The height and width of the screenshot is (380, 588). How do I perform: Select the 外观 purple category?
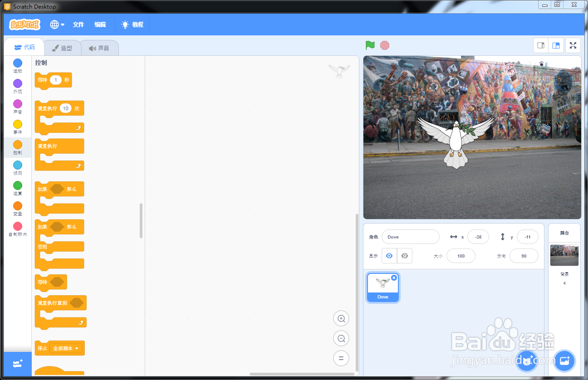pos(17,86)
